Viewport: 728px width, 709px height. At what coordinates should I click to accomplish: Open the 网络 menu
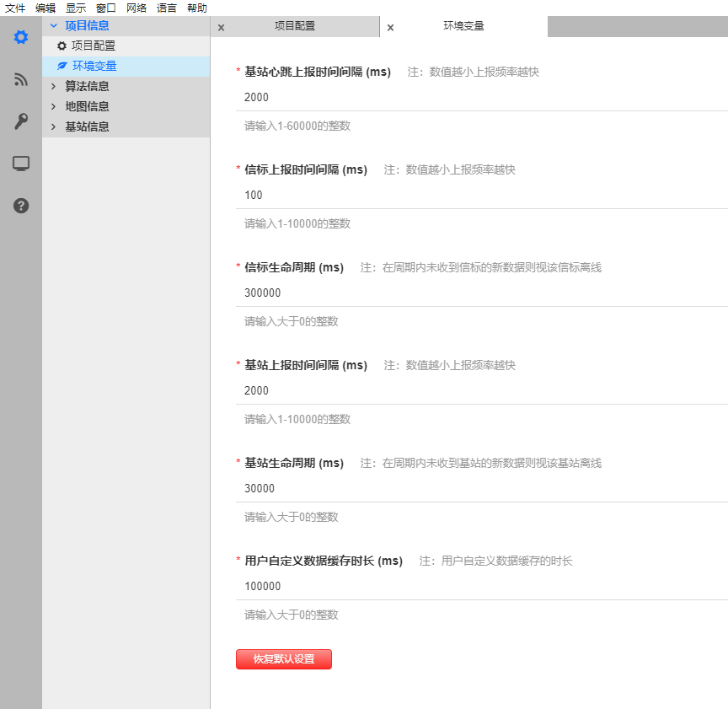click(x=136, y=8)
